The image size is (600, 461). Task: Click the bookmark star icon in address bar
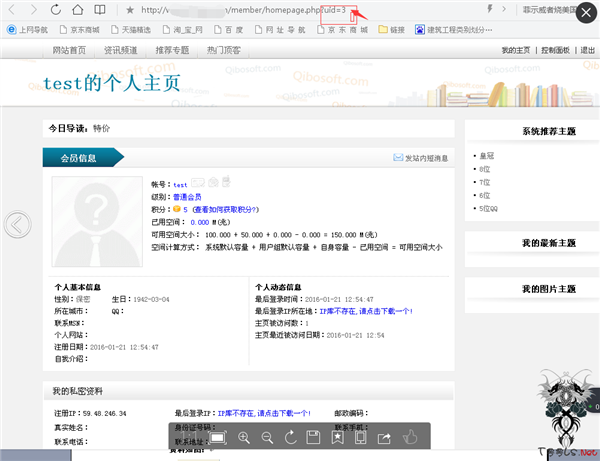click(130, 9)
